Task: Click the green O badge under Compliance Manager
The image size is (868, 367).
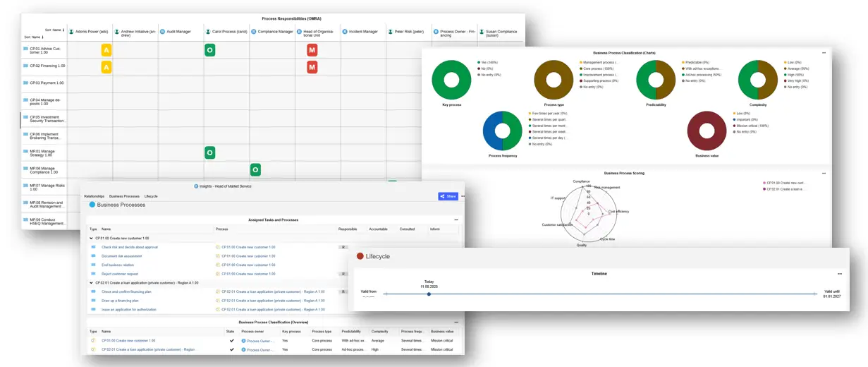Action: pos(255,169)
